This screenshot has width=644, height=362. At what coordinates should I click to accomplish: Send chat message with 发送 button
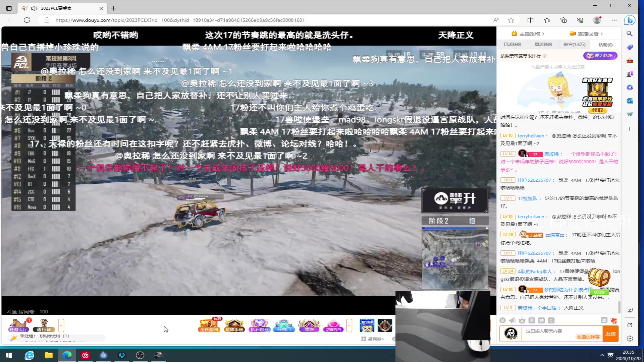[610, 334]
